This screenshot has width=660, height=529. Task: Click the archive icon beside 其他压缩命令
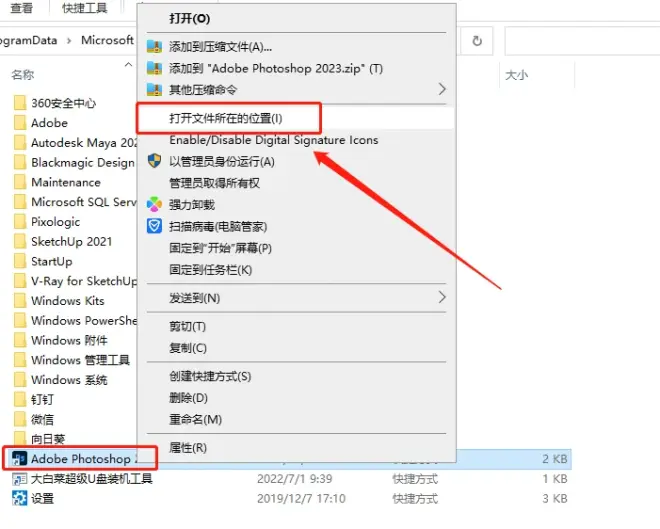(154, 89)
